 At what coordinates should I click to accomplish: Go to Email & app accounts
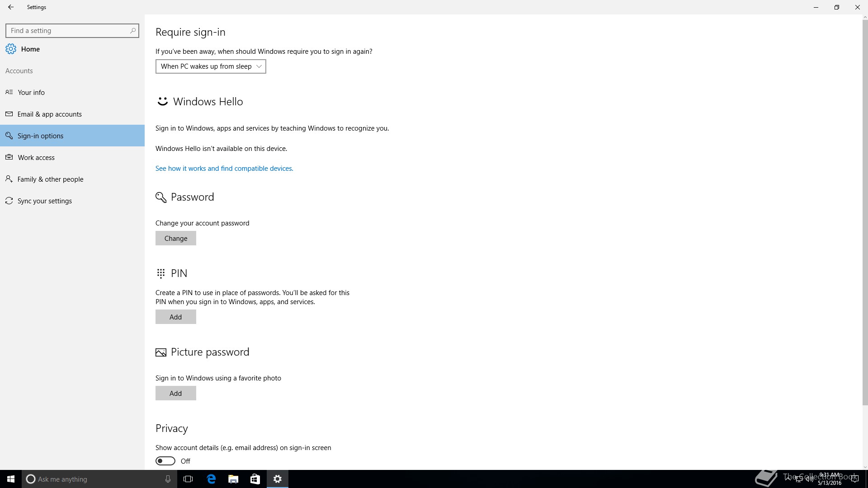[x=49, y=114]
